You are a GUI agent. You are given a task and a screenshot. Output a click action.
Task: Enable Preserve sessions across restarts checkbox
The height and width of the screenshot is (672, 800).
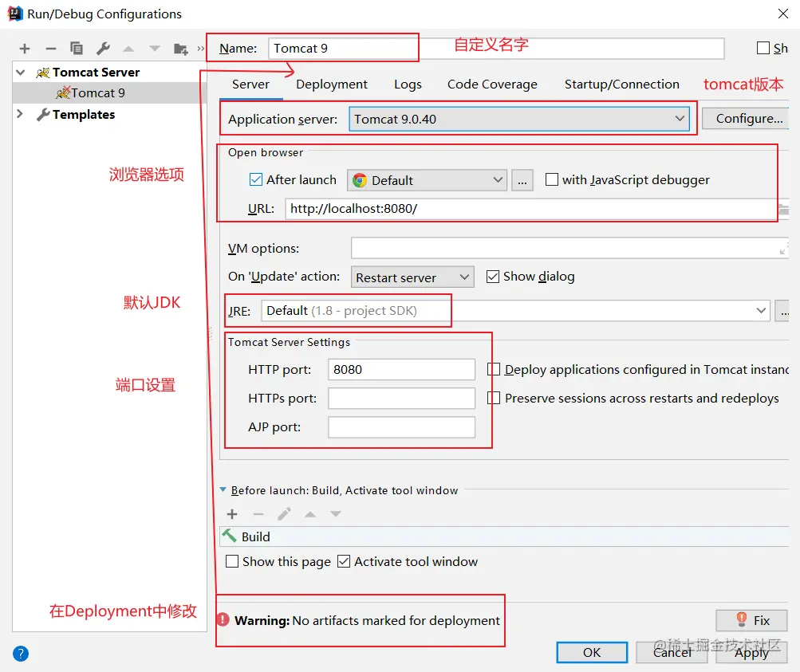(x=494, y=398)
